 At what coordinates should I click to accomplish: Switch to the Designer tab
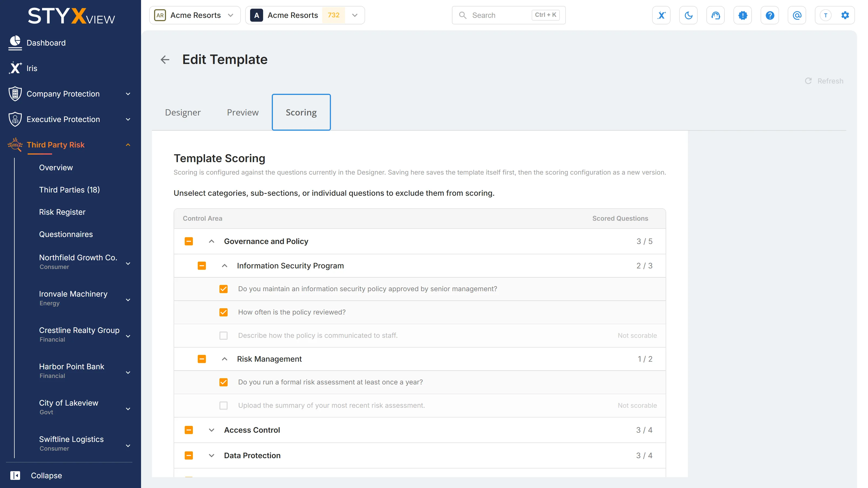tap(183, 112)
